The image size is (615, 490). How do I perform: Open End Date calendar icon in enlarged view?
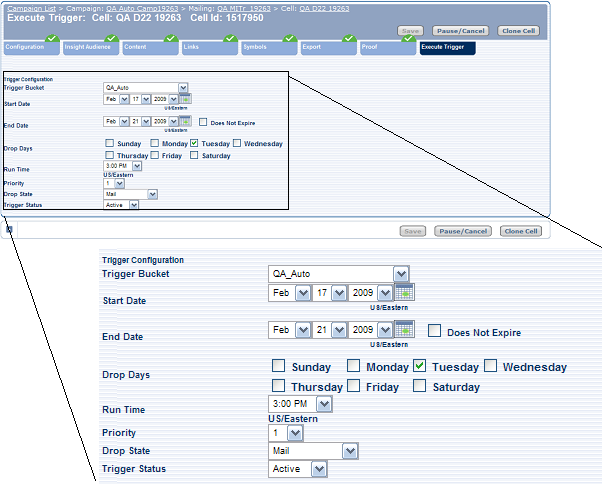(404, 331)
